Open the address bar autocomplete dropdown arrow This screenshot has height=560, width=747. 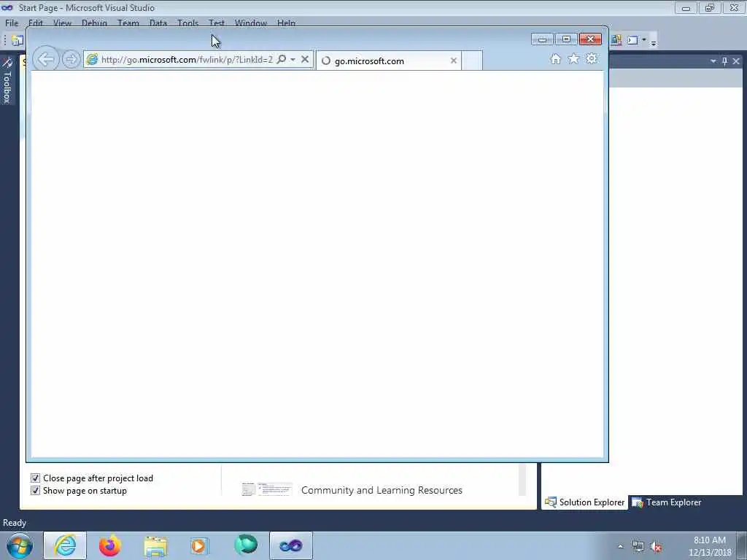[x=293, y=59]
